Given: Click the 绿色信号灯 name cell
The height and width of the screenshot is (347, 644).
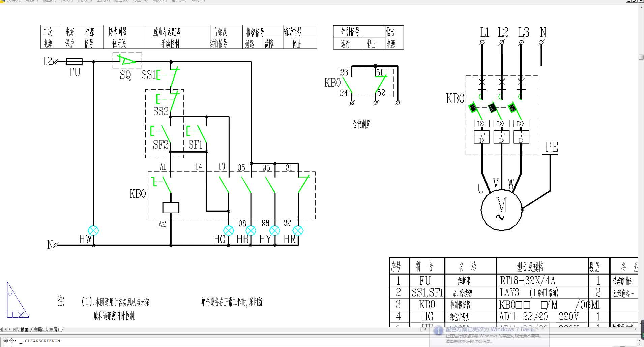Looking at the screenshot, I should (471, 316).
